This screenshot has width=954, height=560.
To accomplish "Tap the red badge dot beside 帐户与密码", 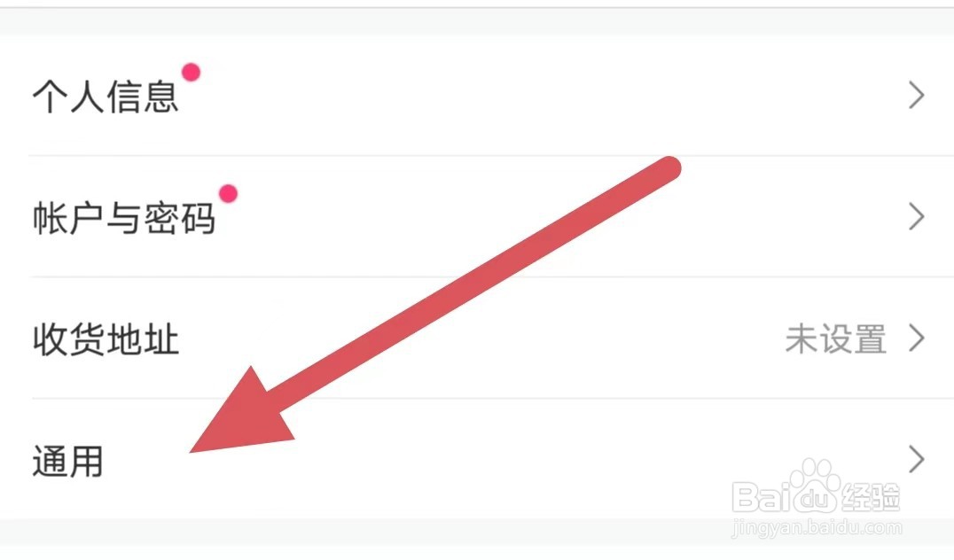I will pos(228,193).
